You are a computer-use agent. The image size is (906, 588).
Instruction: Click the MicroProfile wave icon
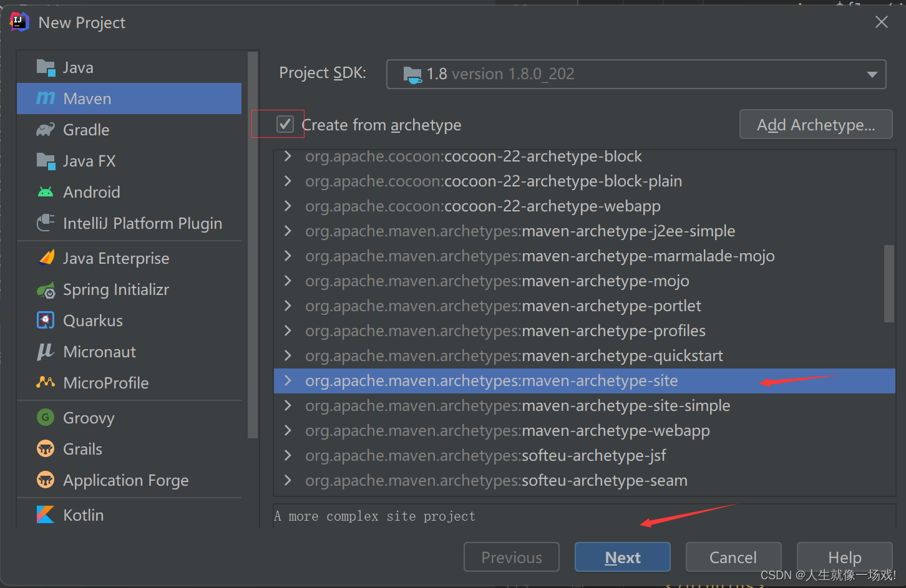click(46, 383)
